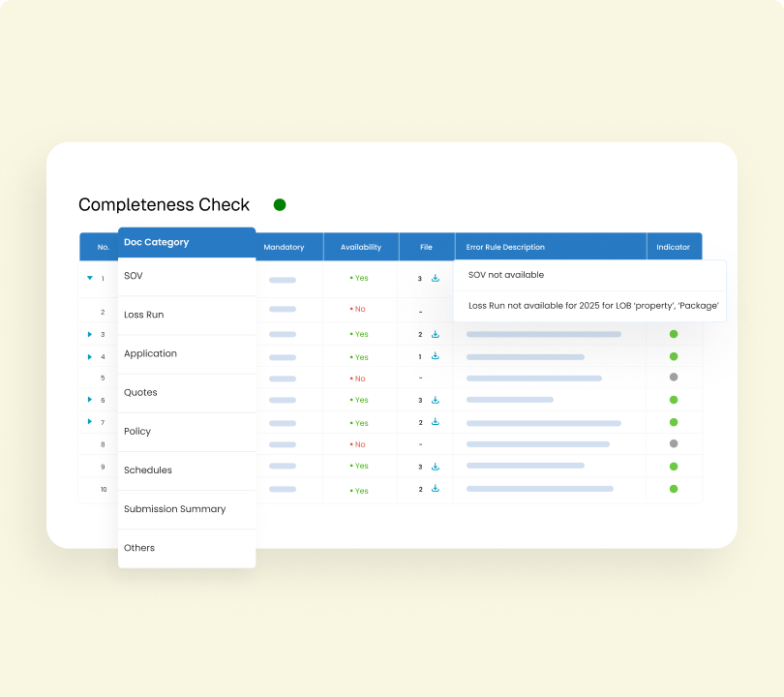
Task: Select Submission Summary from the category list
Action: tap(174, 508)
